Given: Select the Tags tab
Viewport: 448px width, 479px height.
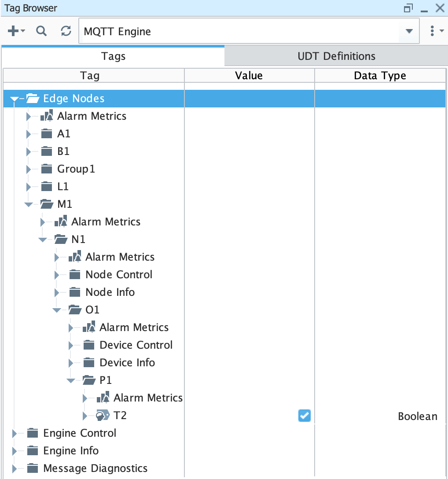Looking at the screenshot, I should [x=113, y=56].
